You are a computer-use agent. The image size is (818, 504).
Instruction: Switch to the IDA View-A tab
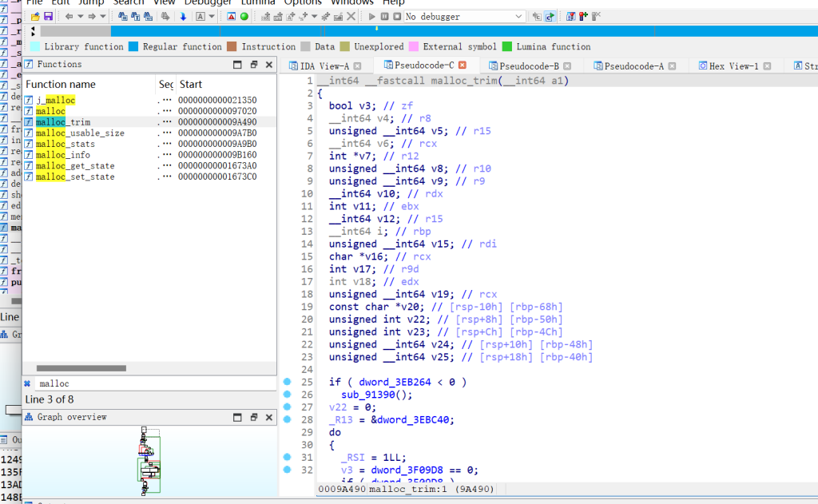[x=324, y=65]
